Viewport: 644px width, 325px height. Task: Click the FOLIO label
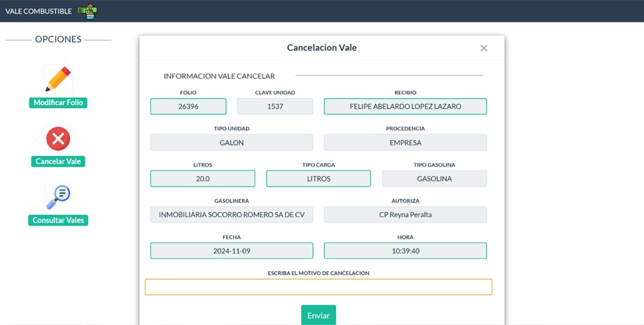[188, 92]
